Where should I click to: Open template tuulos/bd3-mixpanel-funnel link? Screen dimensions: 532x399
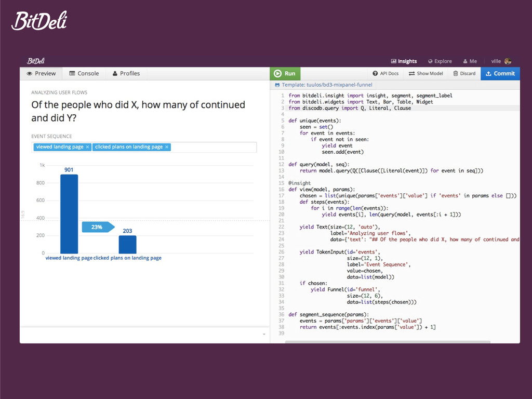[327, 85]
